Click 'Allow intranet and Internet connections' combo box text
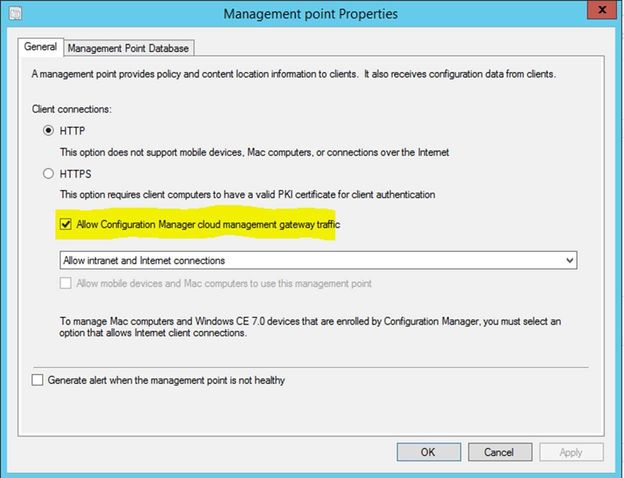Viewport: 624px width, 478px height. (144, 260)
